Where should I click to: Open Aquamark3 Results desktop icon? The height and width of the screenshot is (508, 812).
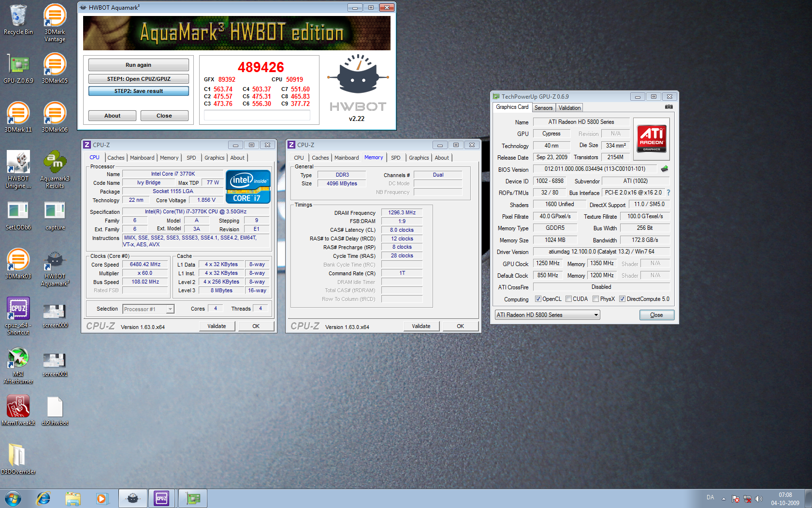[55, 169]
